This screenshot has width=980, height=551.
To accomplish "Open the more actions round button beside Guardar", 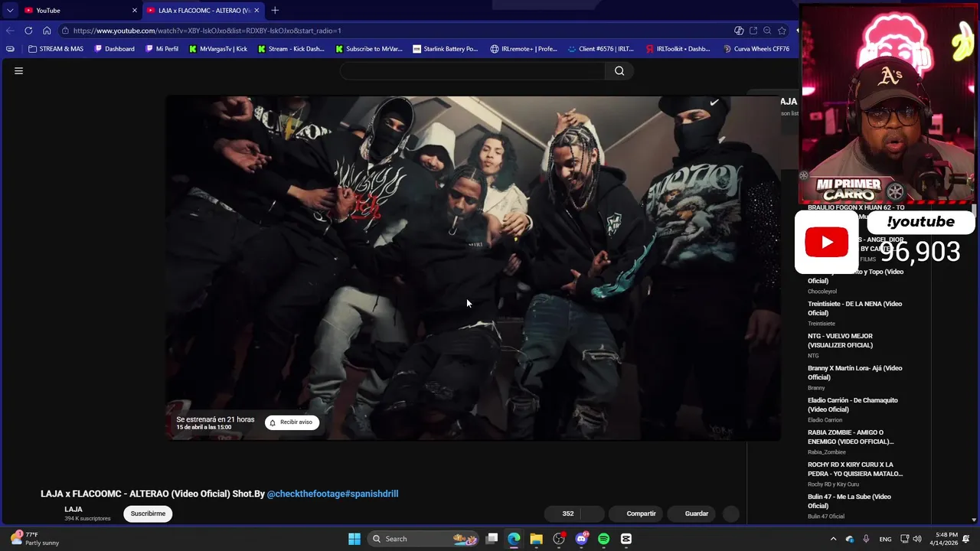I will point(731,514).
